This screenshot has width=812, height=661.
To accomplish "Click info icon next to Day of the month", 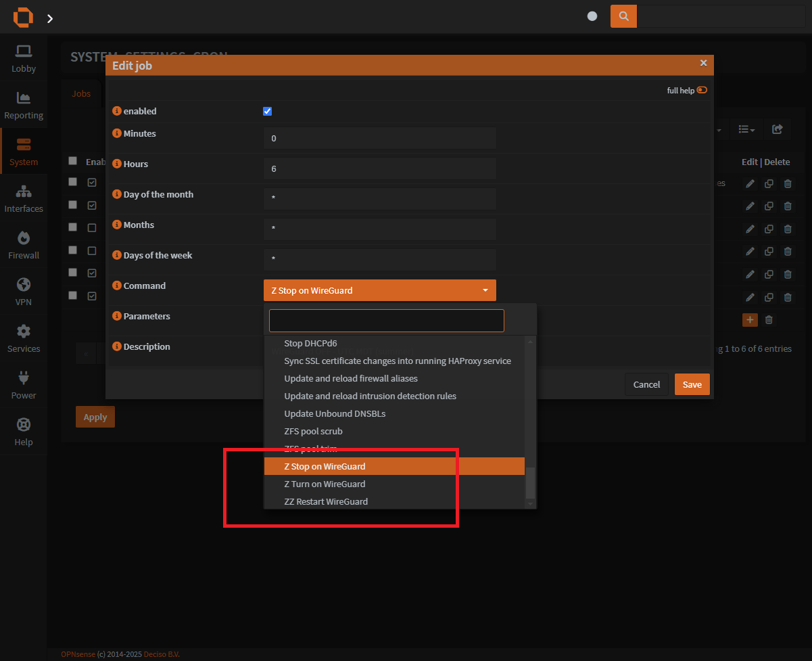I will (116, 194).
